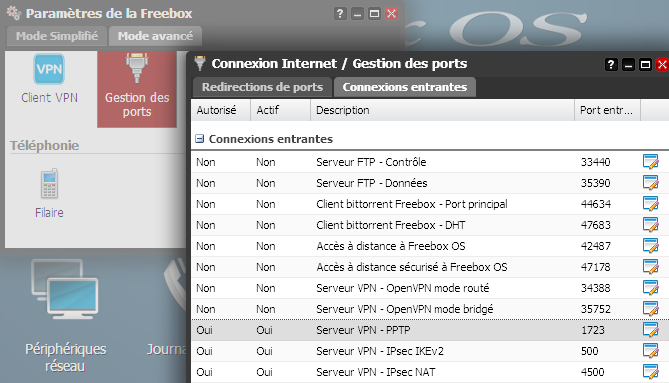This screenshot has width=669, height=383.
Task: Edit the Serveur FTP - Données entry
Action: click(651, 183)
